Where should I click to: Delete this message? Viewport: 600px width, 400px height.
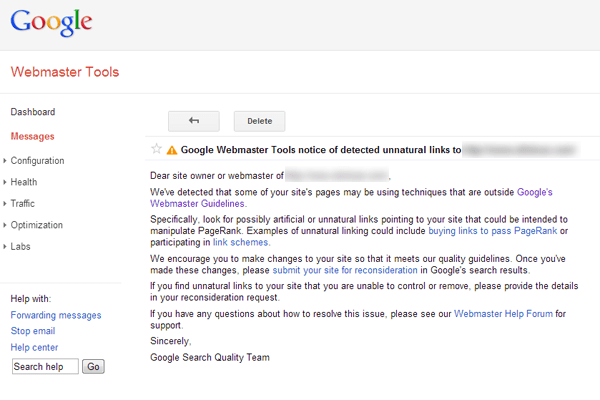click(x=259, y=121)
